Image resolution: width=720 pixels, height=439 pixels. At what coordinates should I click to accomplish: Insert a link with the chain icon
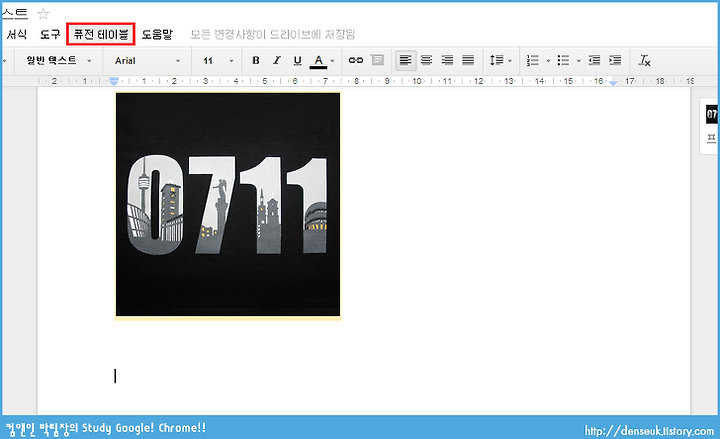[356, 61]
